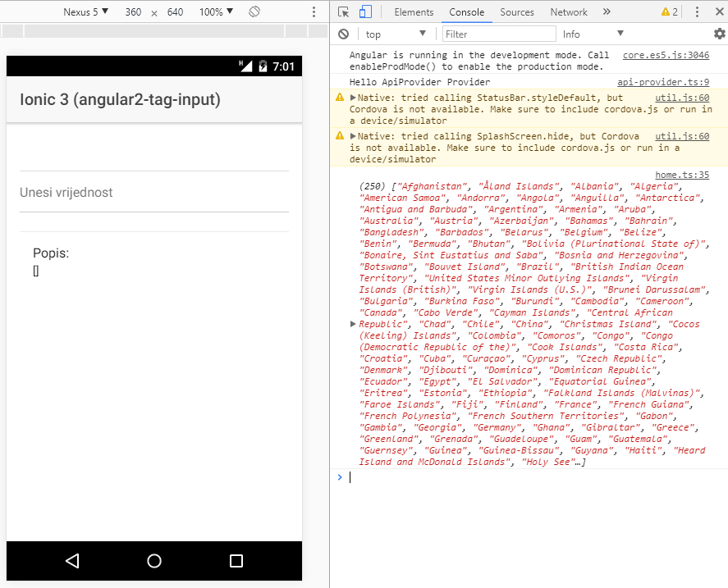Click the warnings count indicator
728x588 pixels.
coord(670,12)
